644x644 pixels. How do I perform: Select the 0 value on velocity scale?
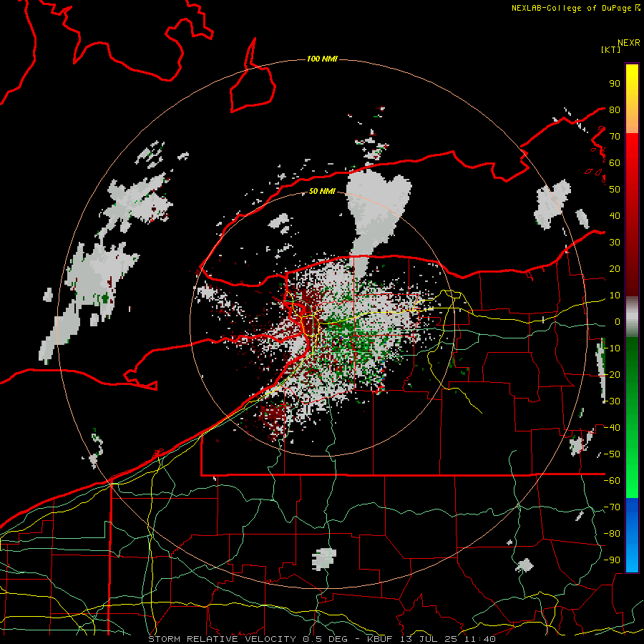pos(618,321)
